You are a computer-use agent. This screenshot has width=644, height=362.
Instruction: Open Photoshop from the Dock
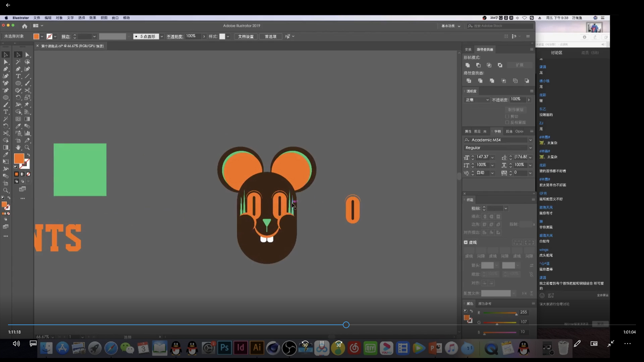224,348
